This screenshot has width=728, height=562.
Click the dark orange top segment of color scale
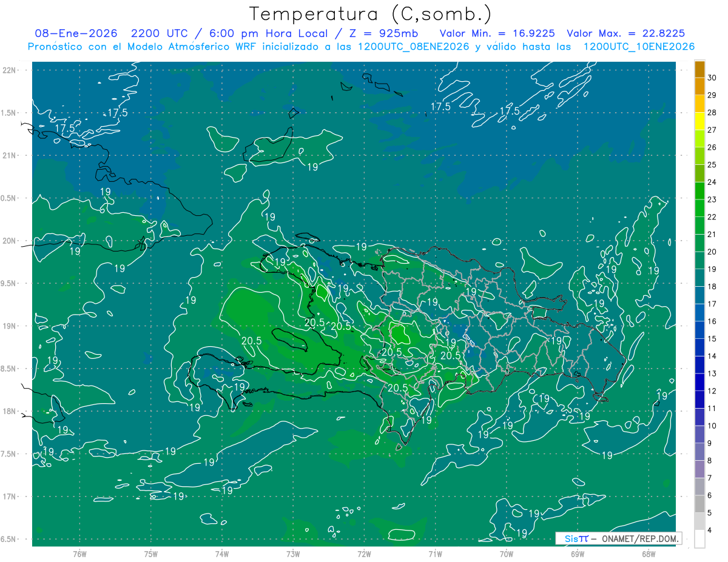[x=699, y=69]
